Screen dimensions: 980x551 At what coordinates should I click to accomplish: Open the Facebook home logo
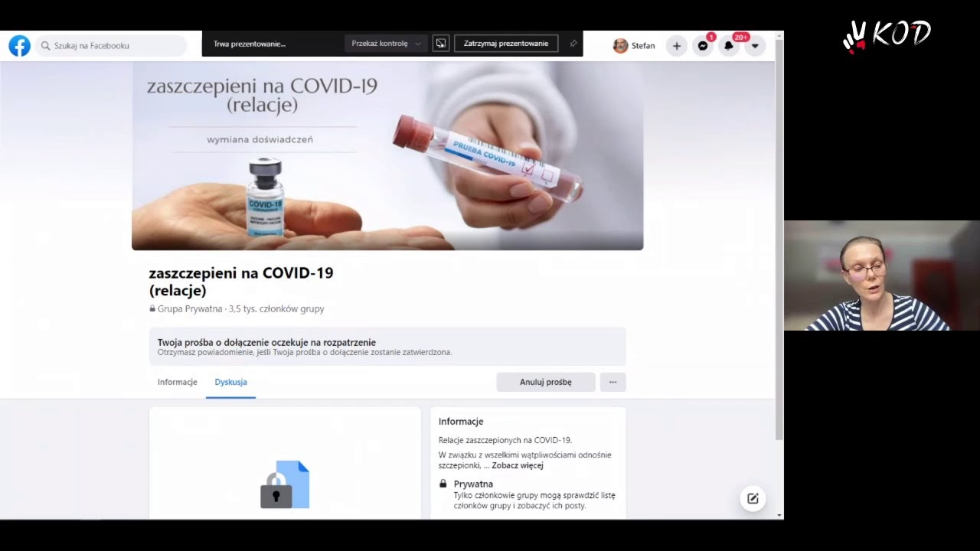tap(19, 46)
